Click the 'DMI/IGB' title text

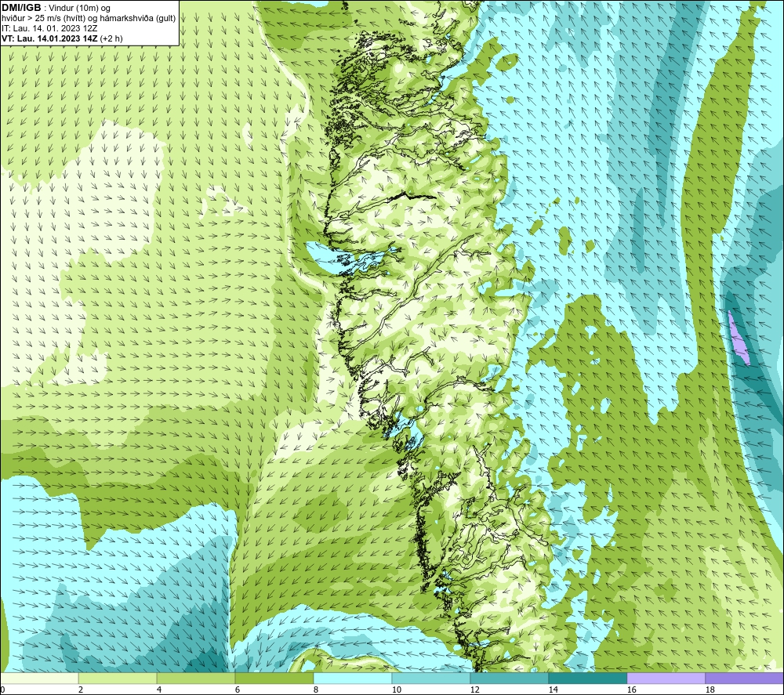click(x=21, y=8)
